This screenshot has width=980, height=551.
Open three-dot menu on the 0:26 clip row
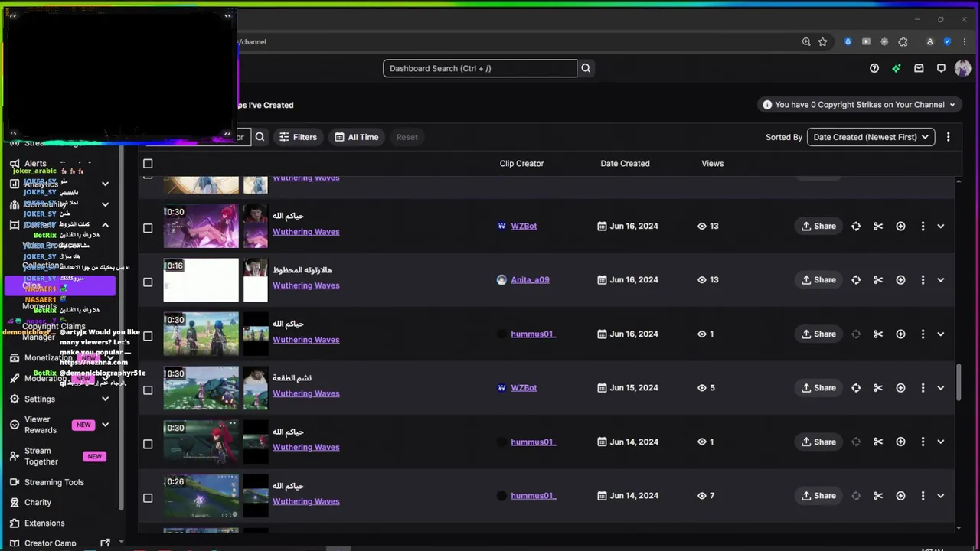pos(923,496)
